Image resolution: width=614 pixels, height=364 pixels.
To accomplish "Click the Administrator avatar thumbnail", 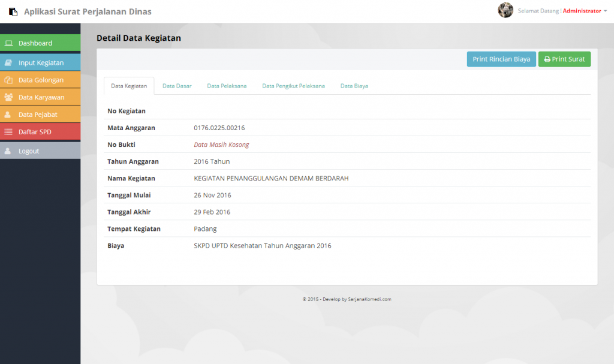I will 505,10.
